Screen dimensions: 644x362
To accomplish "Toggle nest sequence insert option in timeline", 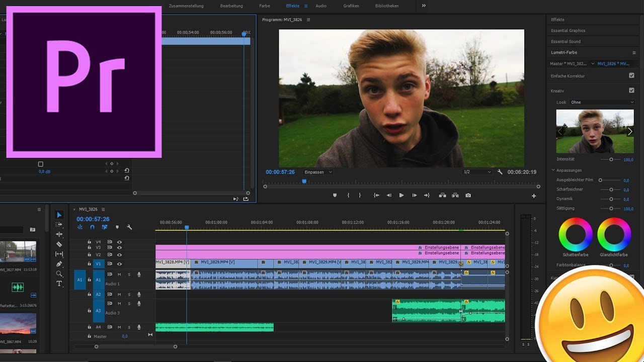I will click(80, 227).
